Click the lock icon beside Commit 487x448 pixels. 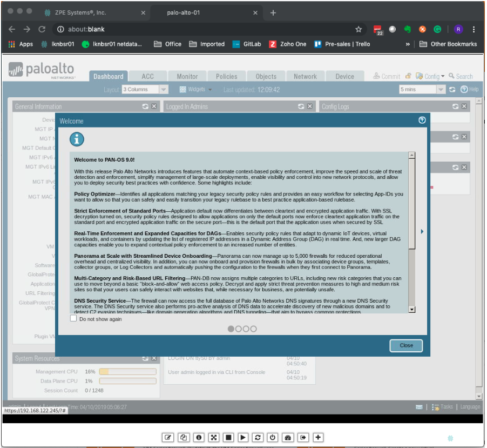(408, 76)
